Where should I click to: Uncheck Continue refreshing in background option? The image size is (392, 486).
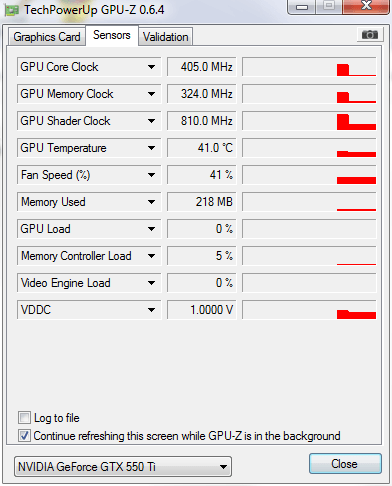(24, 435)
